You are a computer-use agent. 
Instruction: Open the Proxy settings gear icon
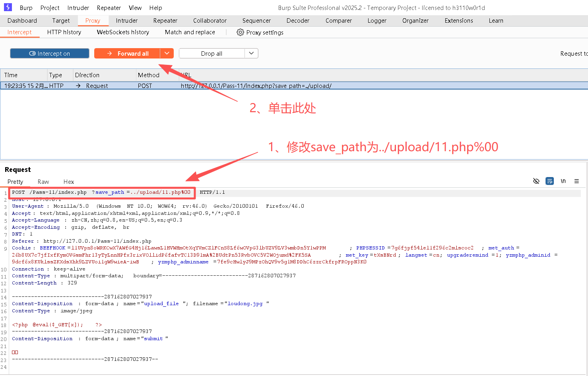[x=240, y=32]
